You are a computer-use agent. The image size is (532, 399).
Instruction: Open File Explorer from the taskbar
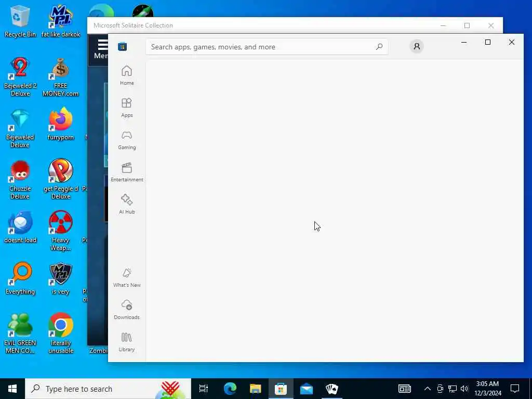pyautogui.click(x=255, y=389)
